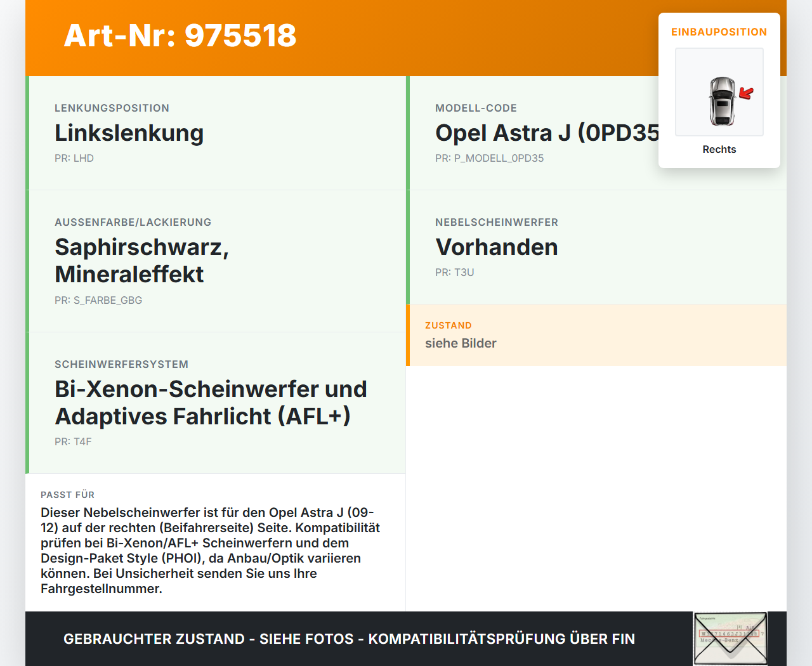Click the Rechts position label
The width and height of the screenshot is (812, 666).
coord(719,149)
